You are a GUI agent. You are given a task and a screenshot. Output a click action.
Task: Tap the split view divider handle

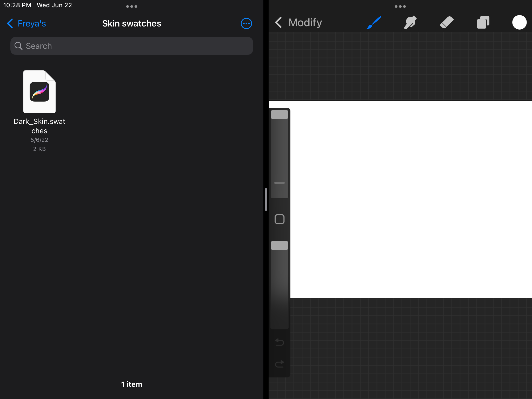pos(266,199)
